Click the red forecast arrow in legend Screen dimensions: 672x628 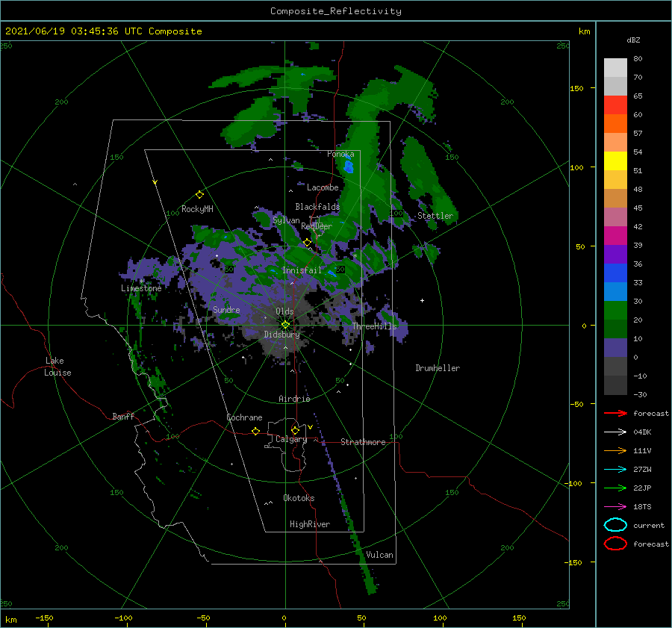click(x=615, y=413)
